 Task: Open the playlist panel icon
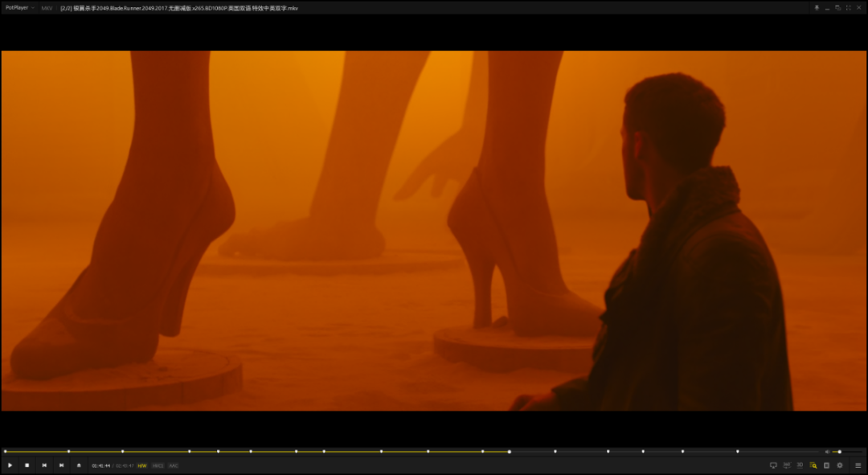(826, 465)
